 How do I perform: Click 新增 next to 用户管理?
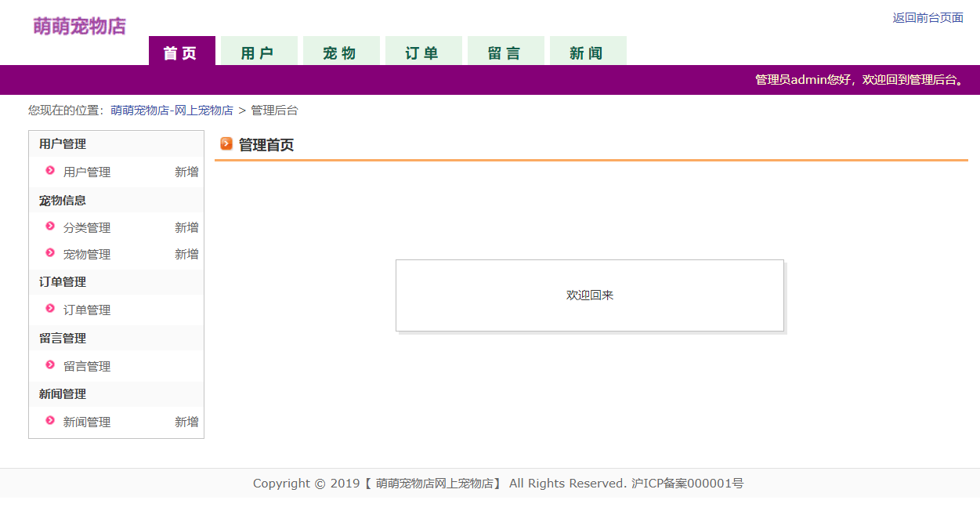click(186, 172)
